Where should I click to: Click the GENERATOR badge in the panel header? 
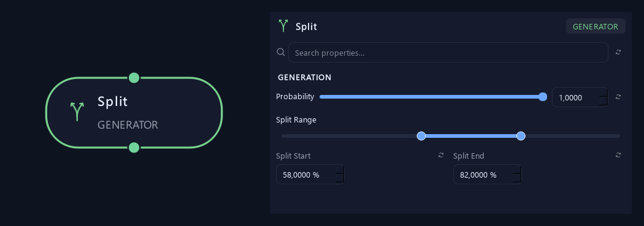pyautogui.click(x=596, y=26)
